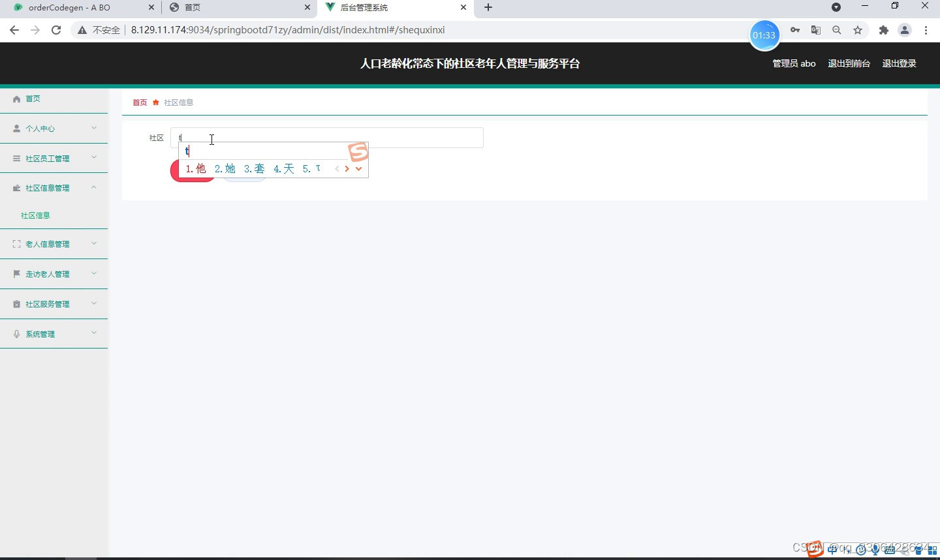Expand 老人信息管理 menu
Image resolution: width=940 pixels, height=560 pixels.
tap(54, 244)
